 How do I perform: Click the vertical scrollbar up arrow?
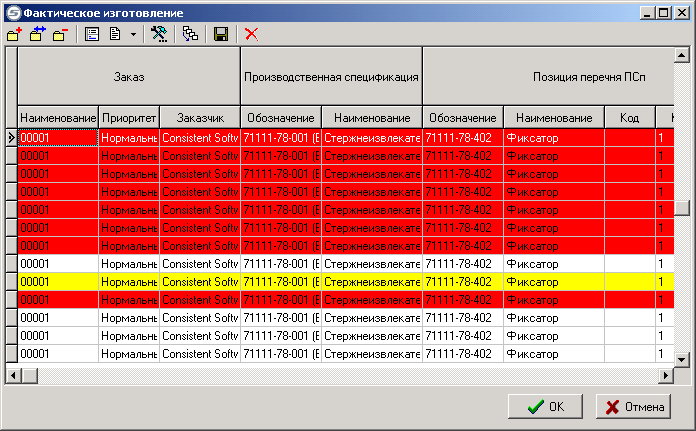click(x=682, y=54)
